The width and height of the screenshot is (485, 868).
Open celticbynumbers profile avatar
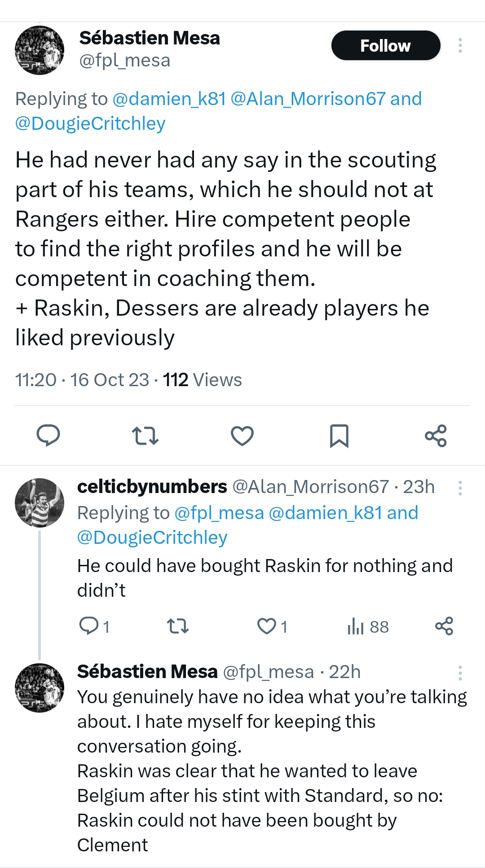(x=40, y=502)
